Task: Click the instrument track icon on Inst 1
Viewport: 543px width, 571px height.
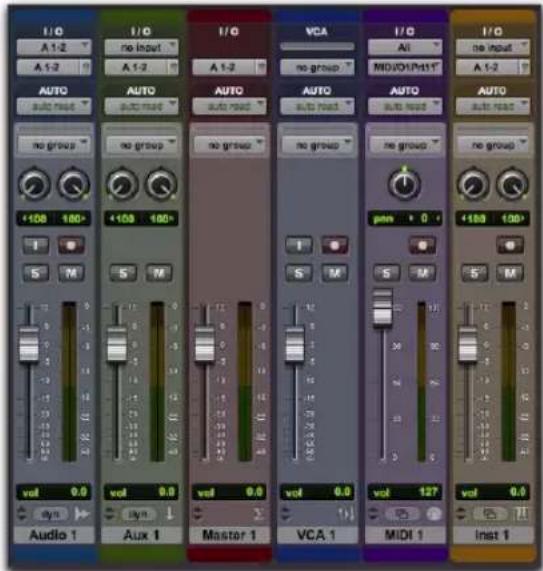Action: (x=522, y=514)
